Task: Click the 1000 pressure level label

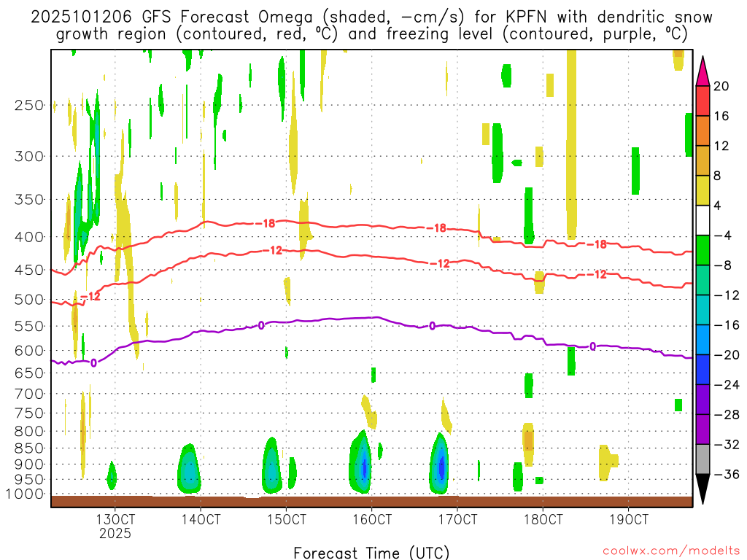Action: [25, 494]
